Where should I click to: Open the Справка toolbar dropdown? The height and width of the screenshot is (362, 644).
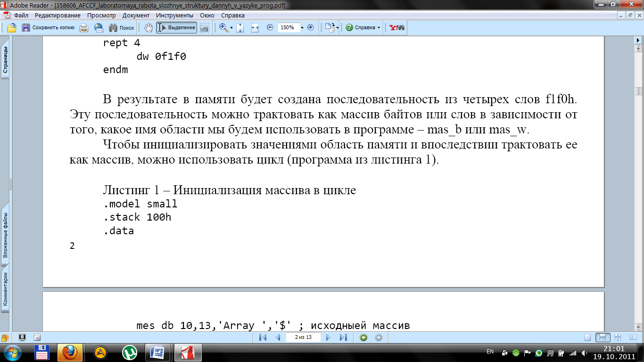coord(363,28)
